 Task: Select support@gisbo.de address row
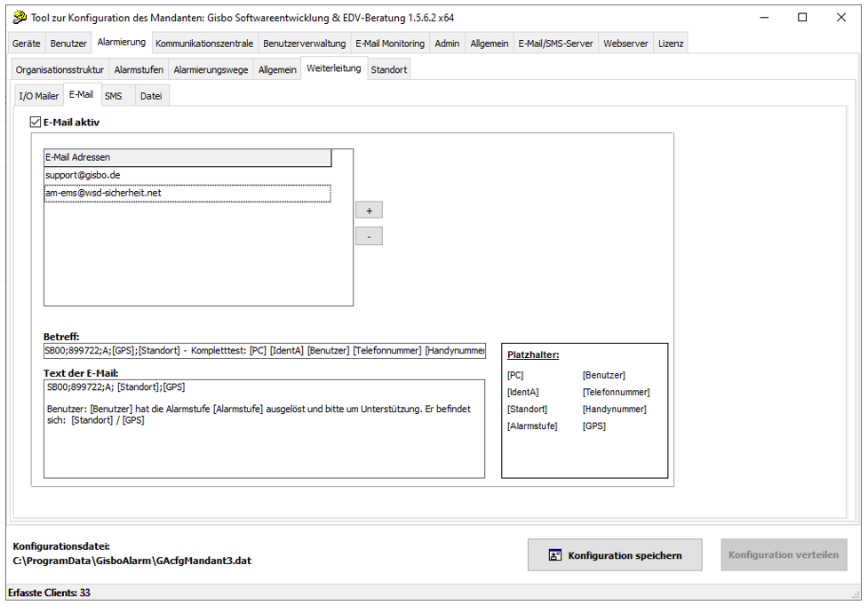(187, 175)
